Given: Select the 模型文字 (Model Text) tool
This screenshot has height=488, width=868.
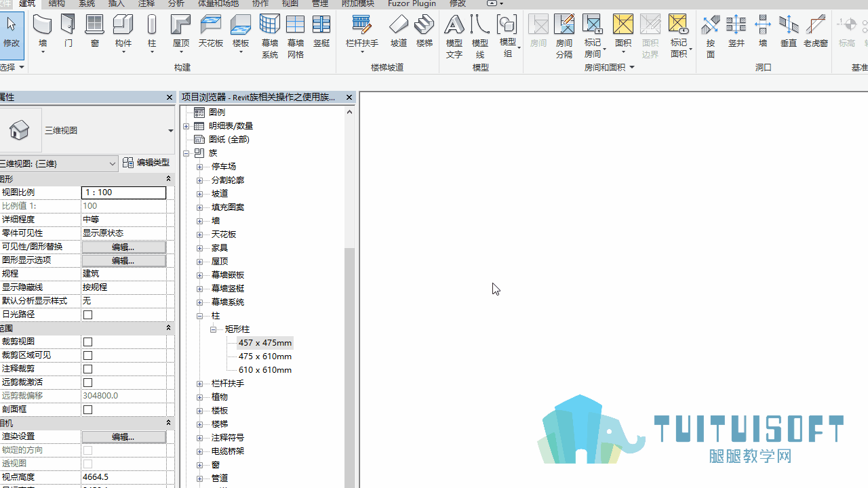Looking at the screenshot, I should point(454,36).
